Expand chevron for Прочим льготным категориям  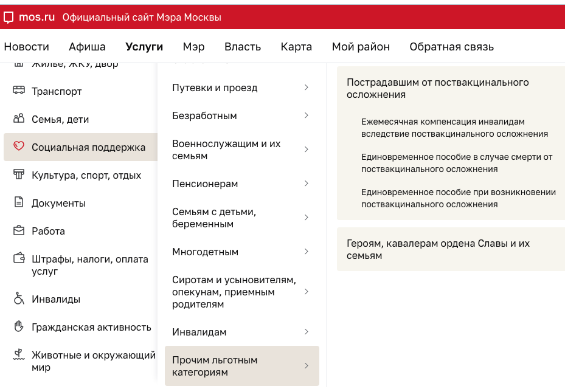307,366
